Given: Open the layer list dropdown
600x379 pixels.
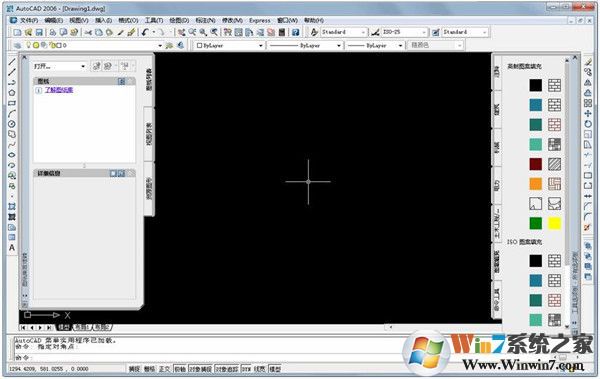Looking at the screenshot, I should pos(160,46).
